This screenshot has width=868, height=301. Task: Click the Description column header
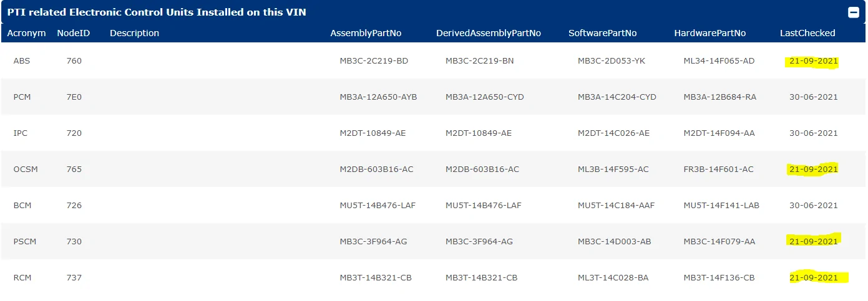[134, 33]
